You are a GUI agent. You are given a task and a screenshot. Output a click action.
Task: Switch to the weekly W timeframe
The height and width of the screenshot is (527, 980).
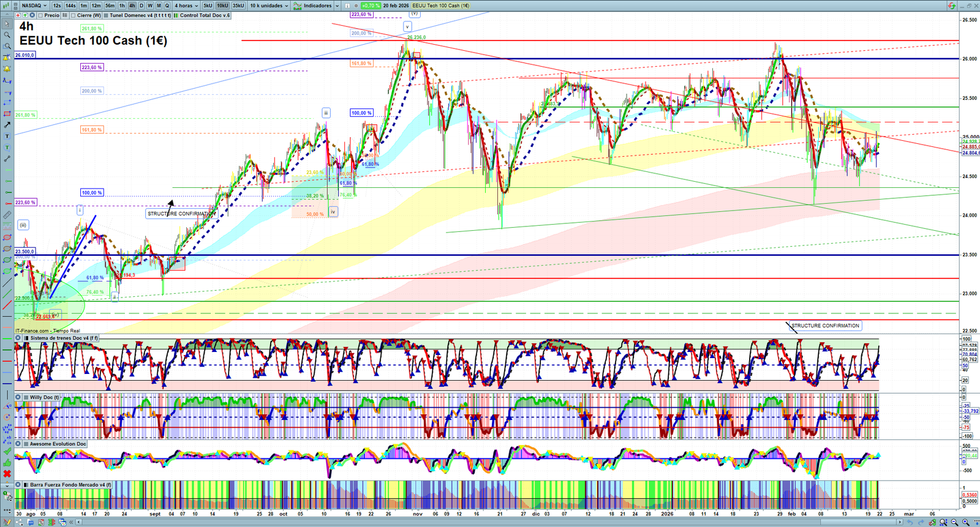[x=150, y=6]
